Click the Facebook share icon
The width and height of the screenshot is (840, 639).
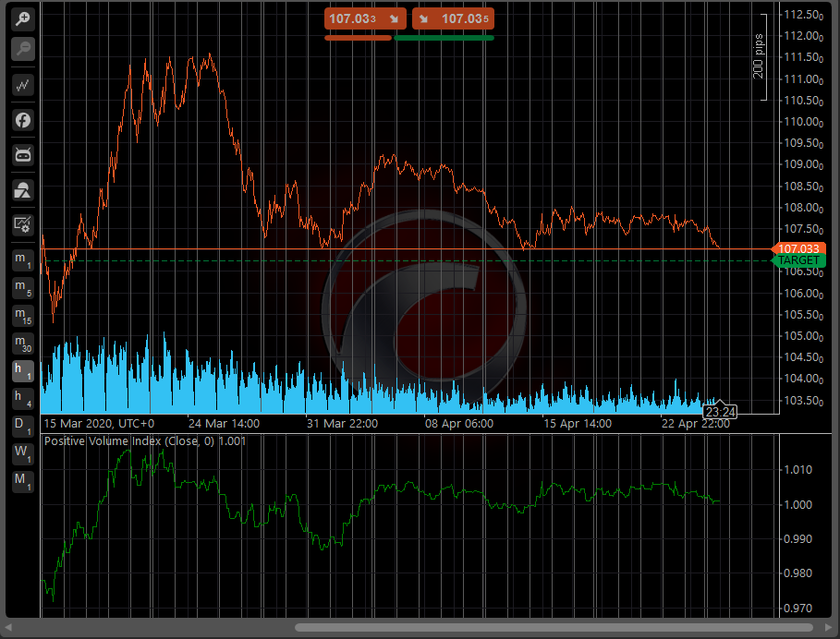tap(22, 120)
